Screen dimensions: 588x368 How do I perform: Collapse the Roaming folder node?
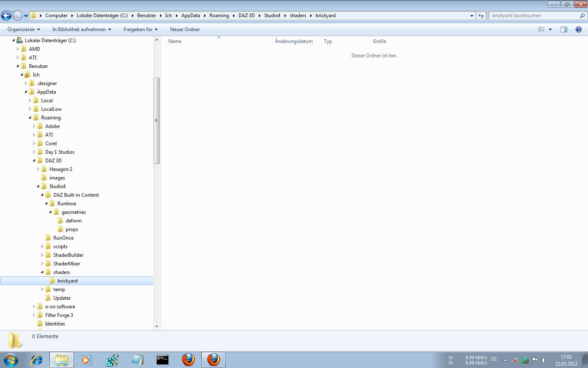(30, 117)
